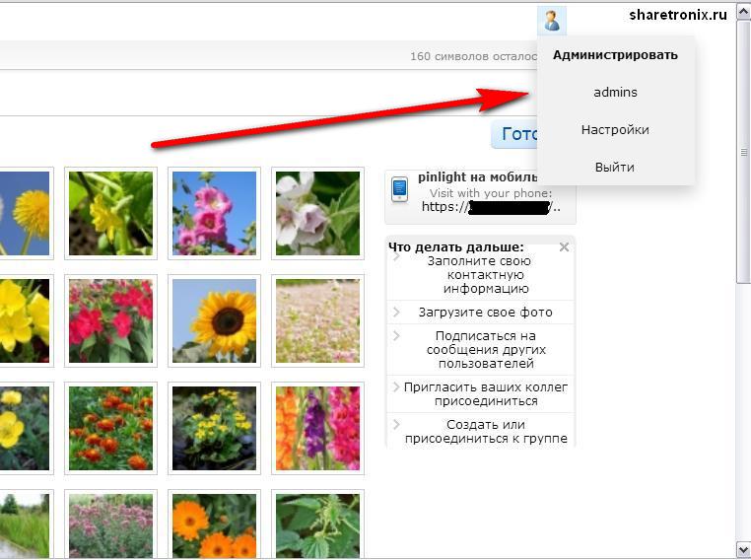Viewport: 751px width, 560px height.
Task: Open the Администрировать menu entry
Action: pos(615,55)
